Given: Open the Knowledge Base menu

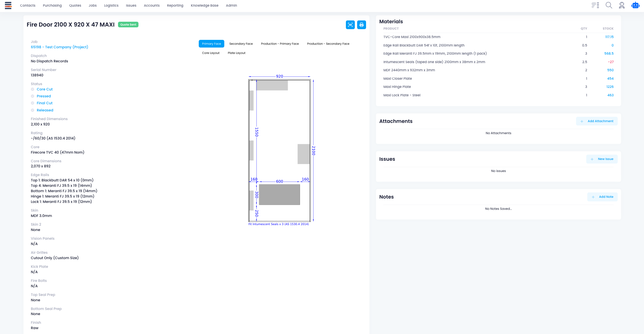Looking at the screenshot, I should pos(204,5).
